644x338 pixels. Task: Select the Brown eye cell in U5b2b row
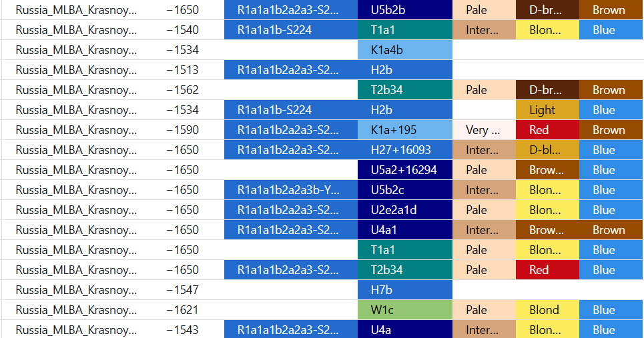611,10
